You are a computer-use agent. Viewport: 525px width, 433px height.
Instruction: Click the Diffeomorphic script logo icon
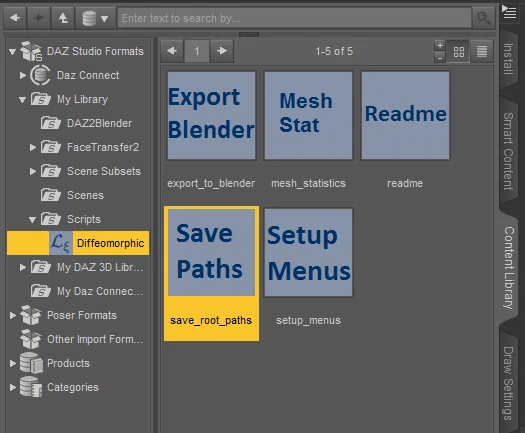tap(61, 243)
